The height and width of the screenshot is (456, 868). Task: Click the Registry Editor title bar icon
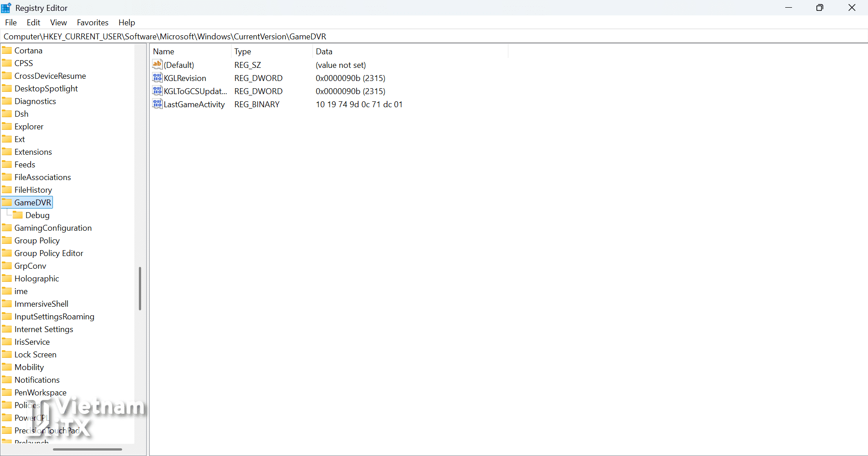pyautogui.click(x=6, y=7)
